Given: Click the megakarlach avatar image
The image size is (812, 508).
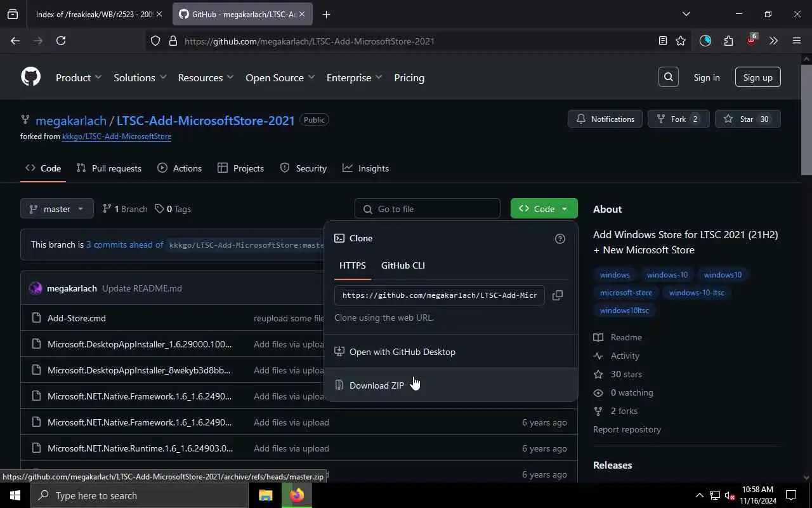Looking at the screenshot, I should [36, 288].
